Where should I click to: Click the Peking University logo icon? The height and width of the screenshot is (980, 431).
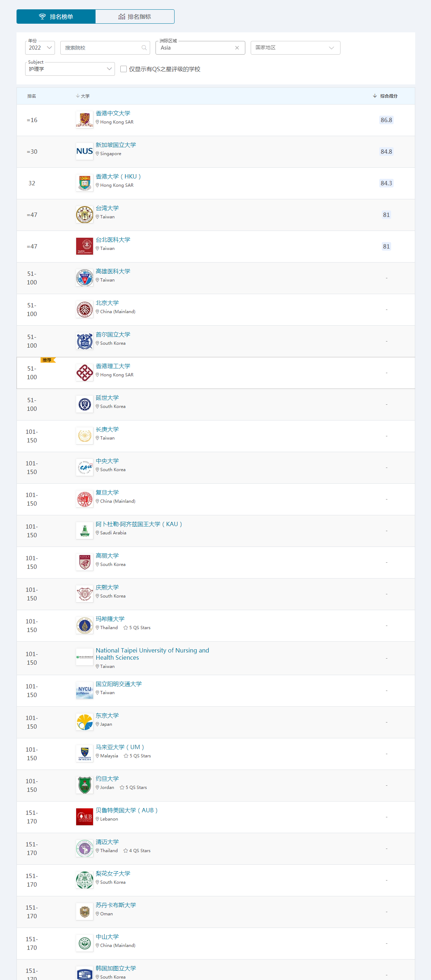click(x=84, y=310)
